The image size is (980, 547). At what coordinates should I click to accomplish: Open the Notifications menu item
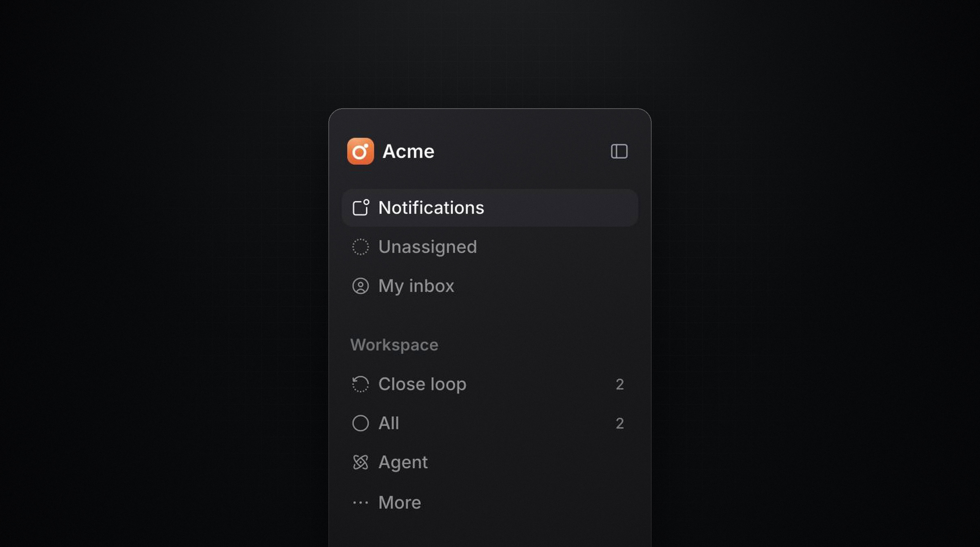[x=490, y=208]
